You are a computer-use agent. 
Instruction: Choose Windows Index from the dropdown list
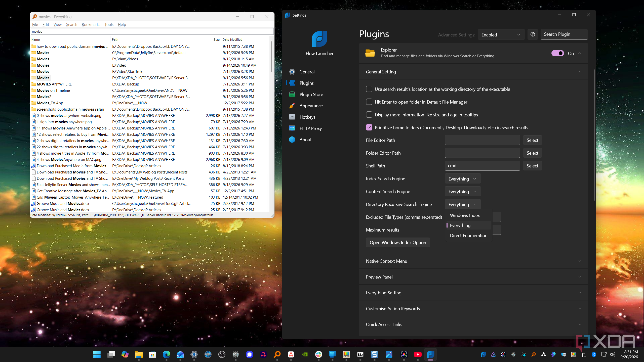(468, 215)
